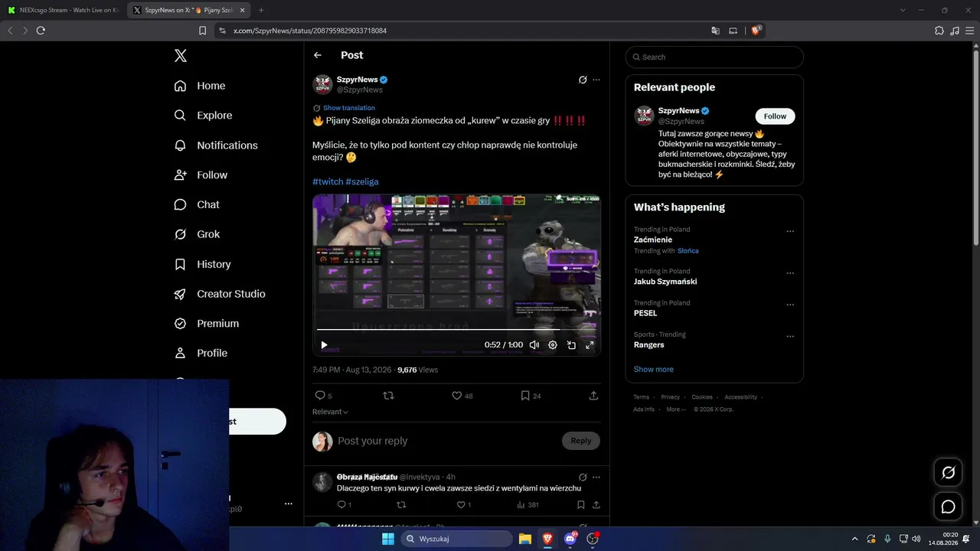Open Chat in the sidebar

click(197, 204)
